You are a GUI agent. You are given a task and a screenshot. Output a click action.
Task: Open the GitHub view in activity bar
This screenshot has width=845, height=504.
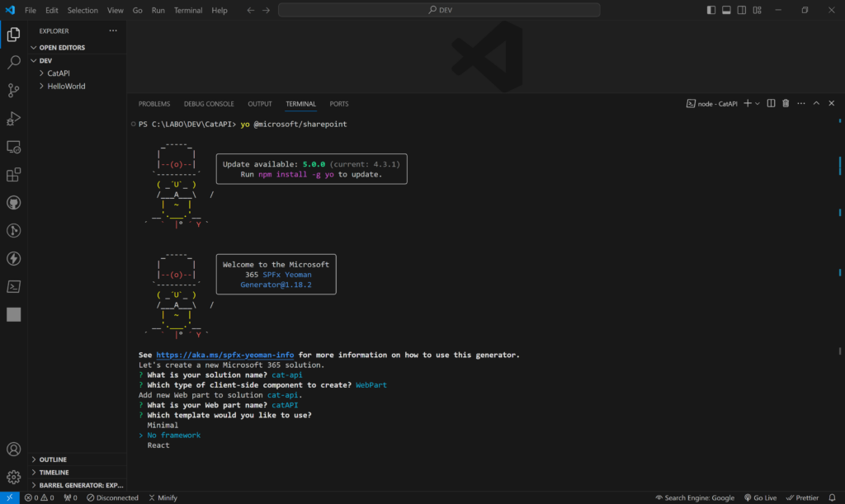(x=13, y=203)
